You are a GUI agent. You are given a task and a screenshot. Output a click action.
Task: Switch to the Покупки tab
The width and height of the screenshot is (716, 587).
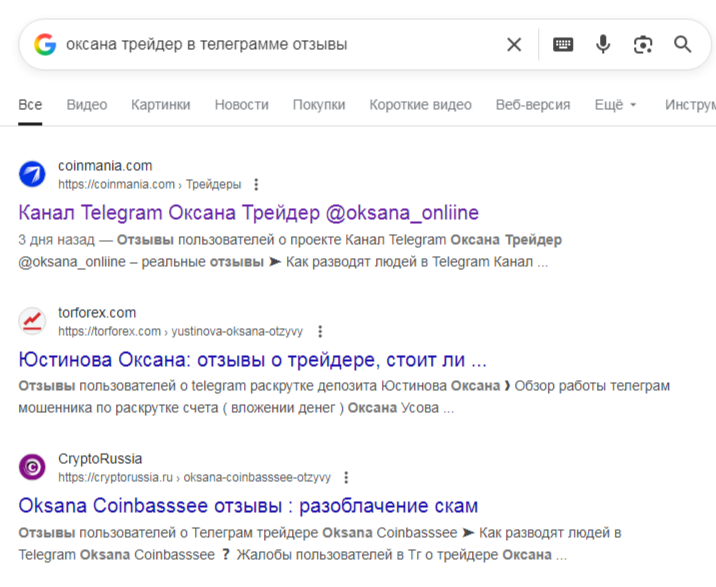pyautogui.click(x=319, y=105)
